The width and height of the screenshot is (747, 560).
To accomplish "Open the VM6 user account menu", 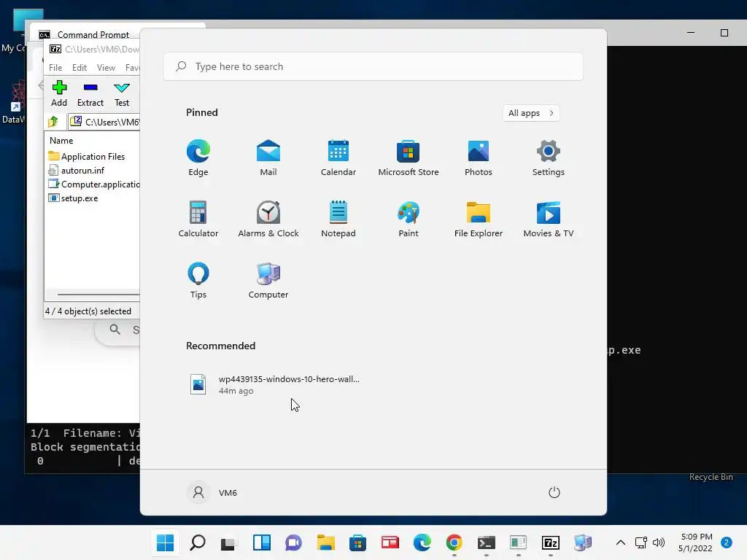I will 212,492.
